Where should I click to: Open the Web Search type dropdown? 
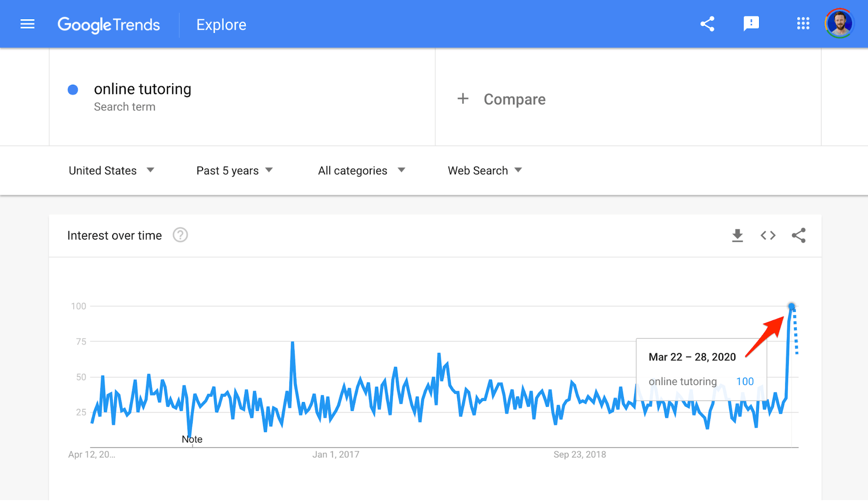(x=484, y=170)
